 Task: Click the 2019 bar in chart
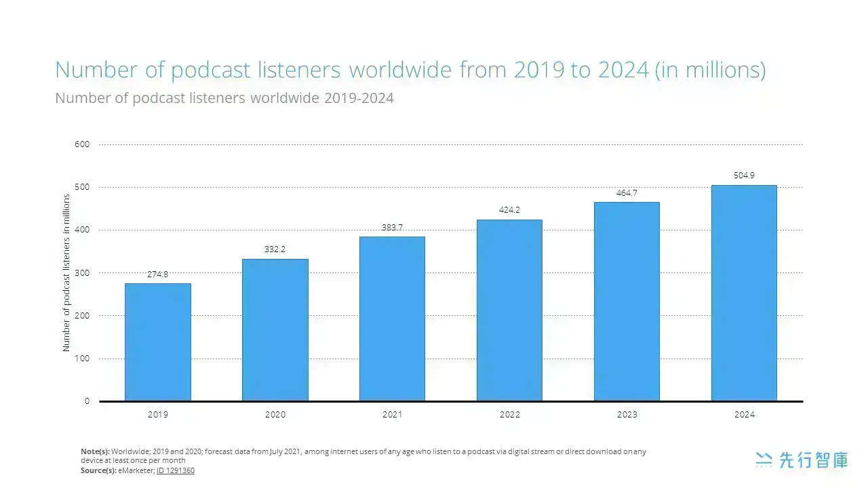(x=157, y=342)
